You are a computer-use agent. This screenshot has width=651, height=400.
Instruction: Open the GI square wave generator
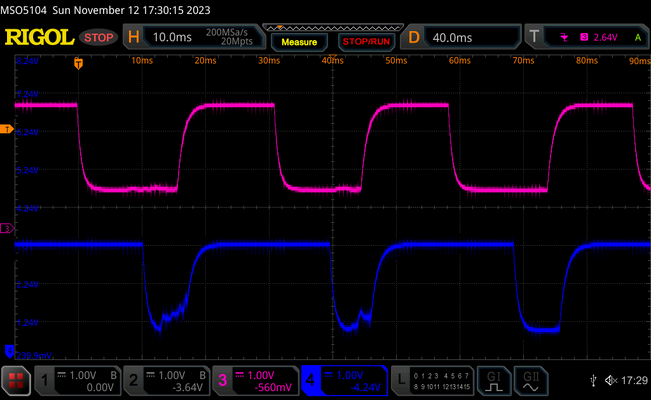(493, 381)
